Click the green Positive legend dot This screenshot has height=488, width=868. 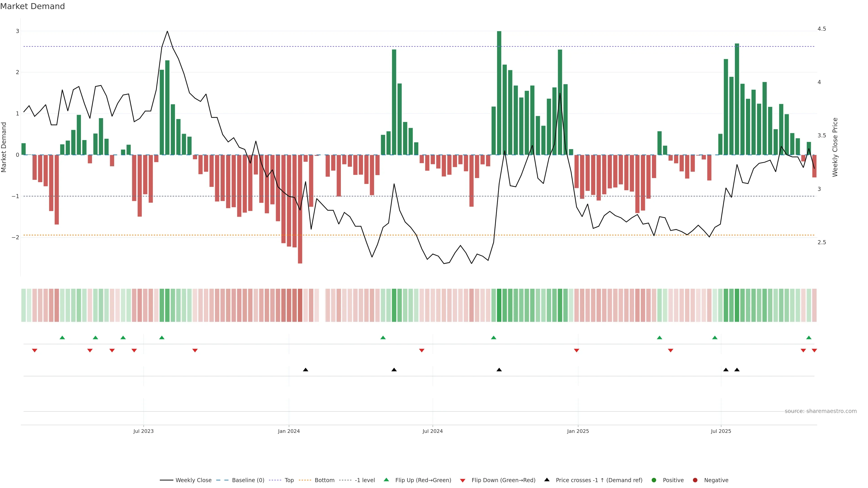tap(654, 480)
